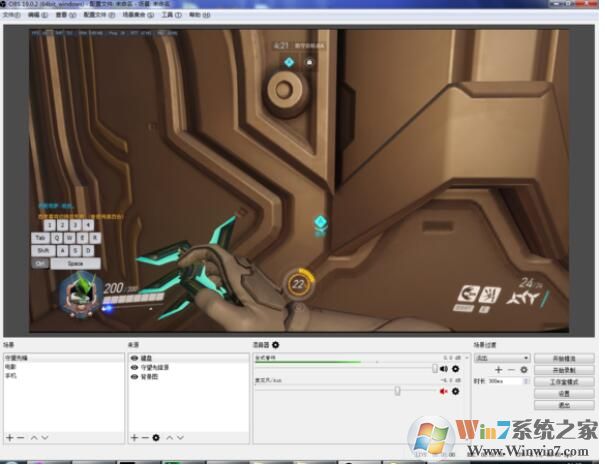Open transition properties gear icon
Image resolution: width=605 pixels, height=465 pixels.
click(524, 370)
